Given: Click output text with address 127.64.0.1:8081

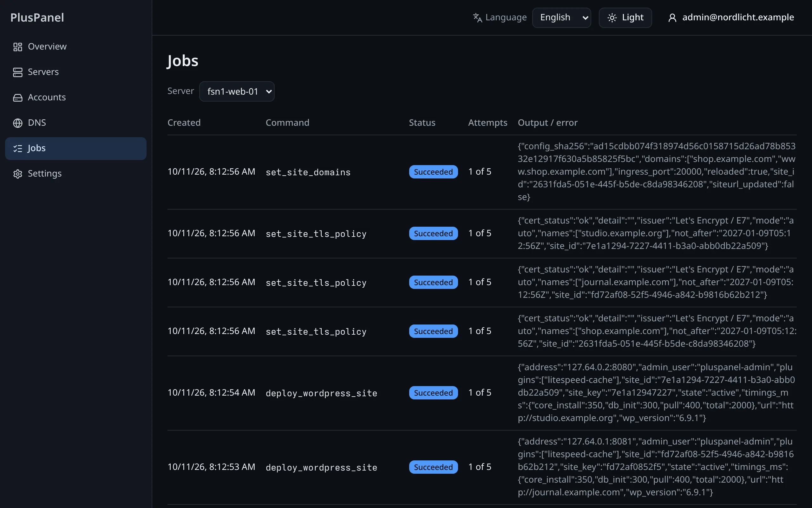Looking at the screenshot, I should (656, 467).
